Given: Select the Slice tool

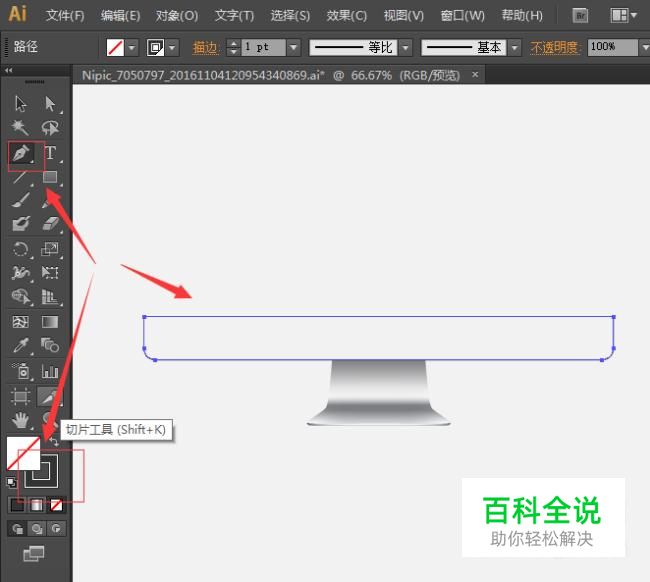Looking at the screenshot, I should click(x=50, y=396).
